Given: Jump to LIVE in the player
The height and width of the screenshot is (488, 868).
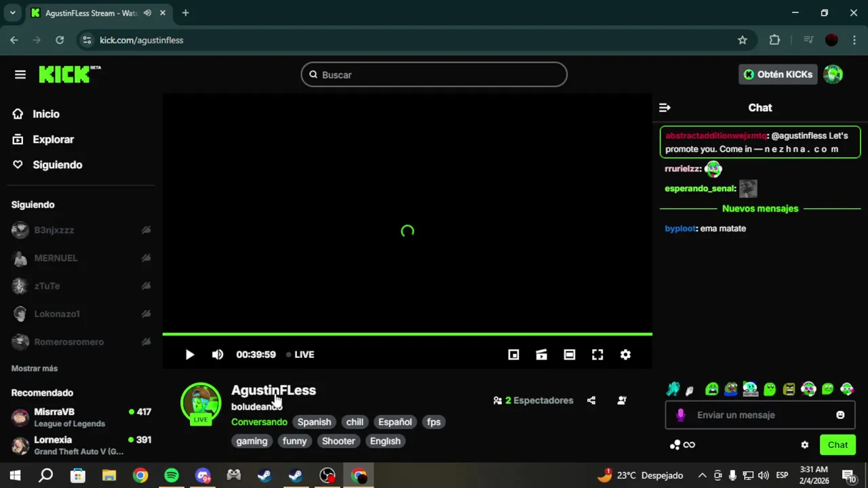Looking at the screenshot, I should [x=300, y=354].
